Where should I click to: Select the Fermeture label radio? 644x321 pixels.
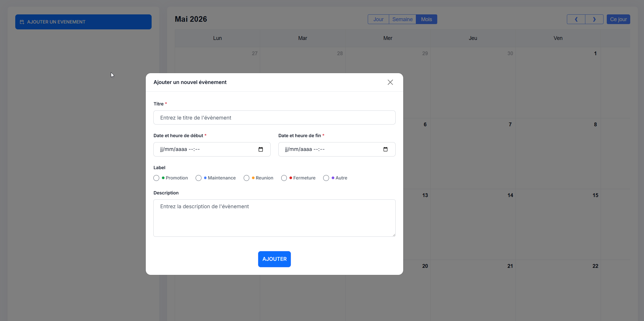click(x=284, y=178)
